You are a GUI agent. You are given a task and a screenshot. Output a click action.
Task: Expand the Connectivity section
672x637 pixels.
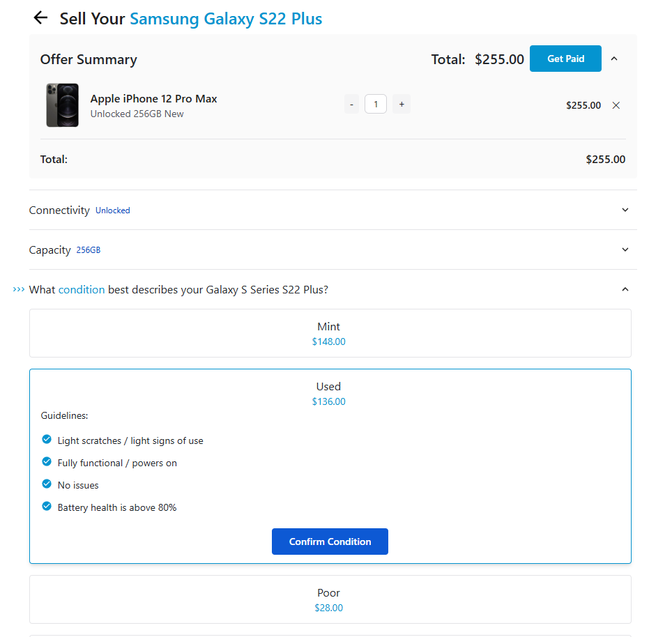625,210
